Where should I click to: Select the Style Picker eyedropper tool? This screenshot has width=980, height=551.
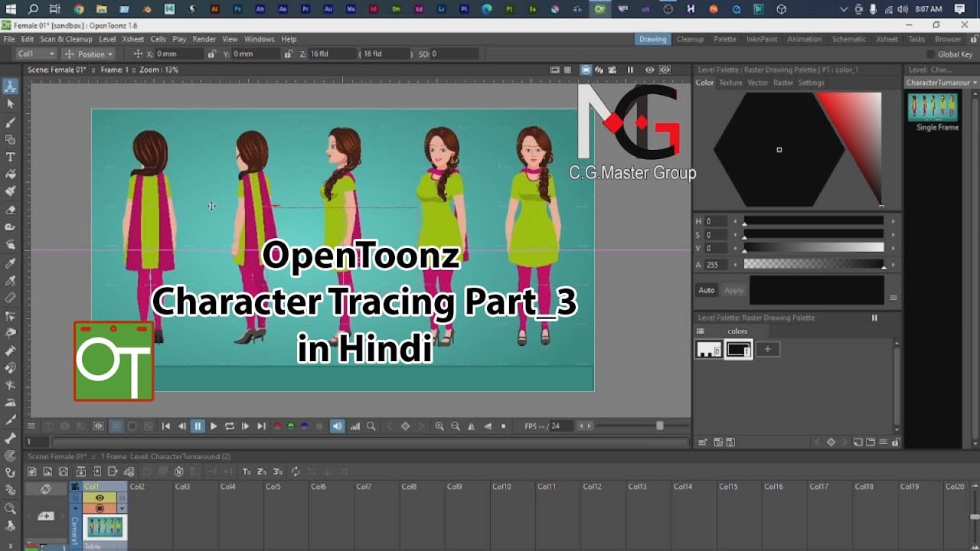click(x=11, y=262)
